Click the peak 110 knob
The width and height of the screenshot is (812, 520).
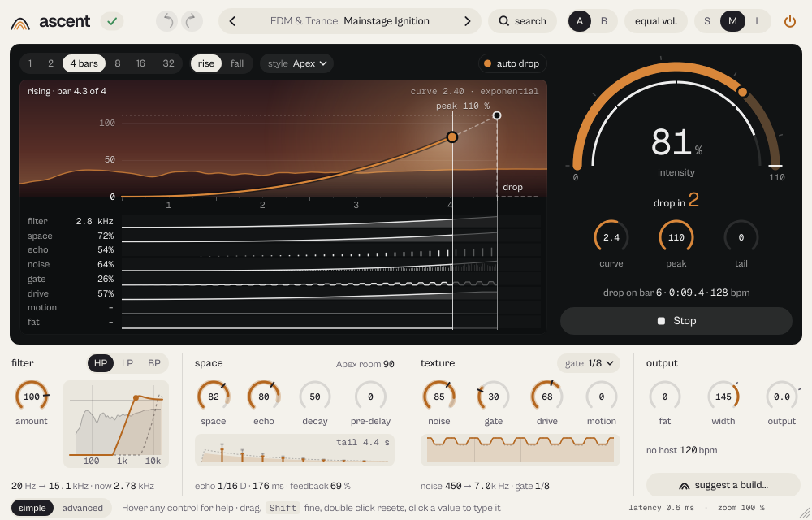point(676,237)
